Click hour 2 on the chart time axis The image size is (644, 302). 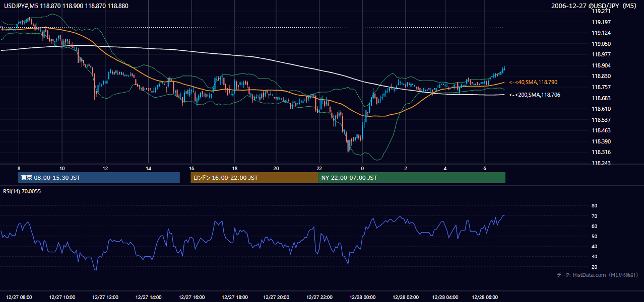[x=406, y=168]
